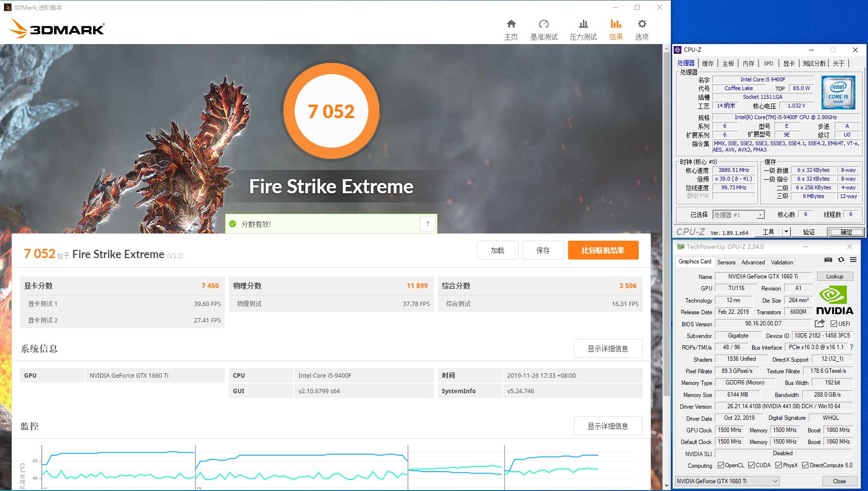Click 显示详细信息 button beside 系统信息
This screenshot has height=491, width=868.
pos(608,349)
